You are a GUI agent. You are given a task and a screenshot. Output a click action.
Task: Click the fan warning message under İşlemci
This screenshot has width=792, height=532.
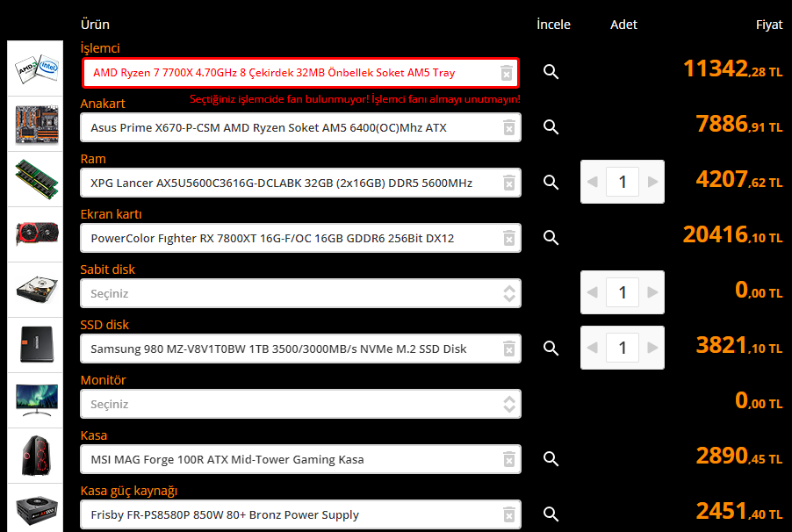[x=355, y=99]
